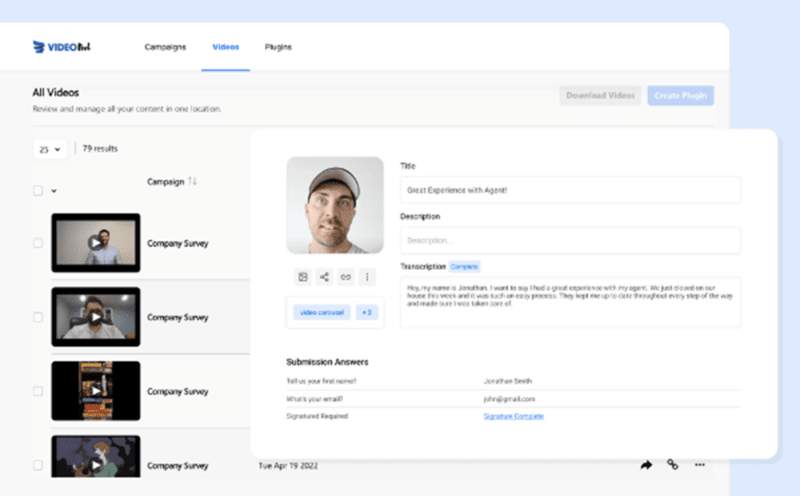Click the detail panel profile photo
Screen dimensions: 800x496
(x=335, y=205)
